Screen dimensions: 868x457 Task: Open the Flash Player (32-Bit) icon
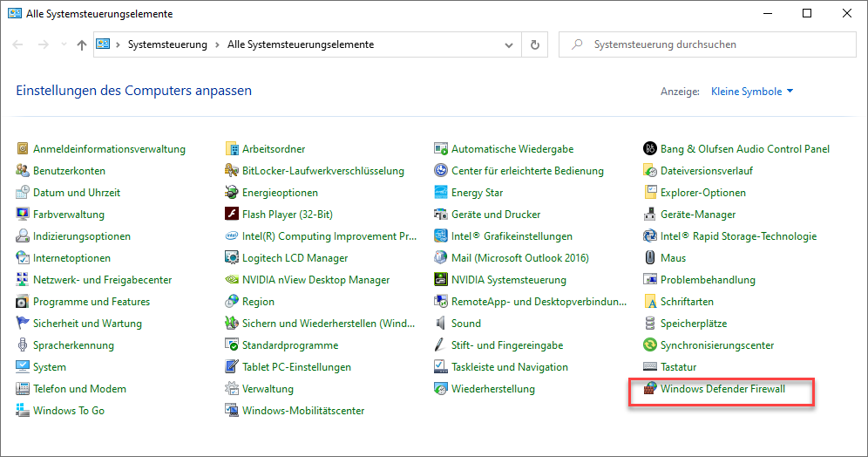point(233,215)
